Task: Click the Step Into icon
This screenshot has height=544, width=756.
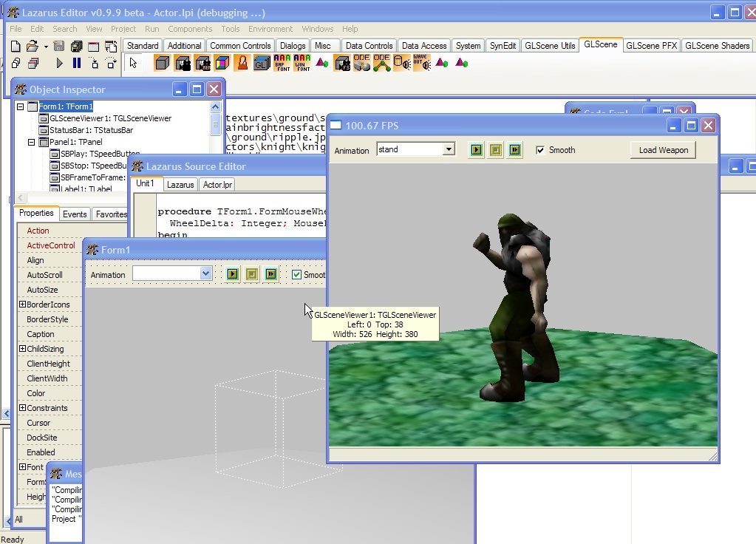Action: point(94,63)
